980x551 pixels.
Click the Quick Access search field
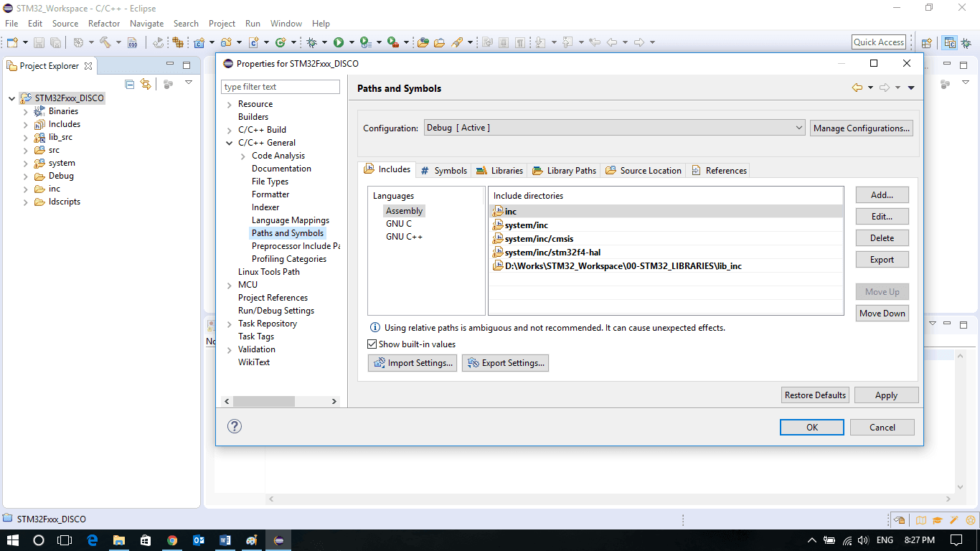[x=879, y=42]
